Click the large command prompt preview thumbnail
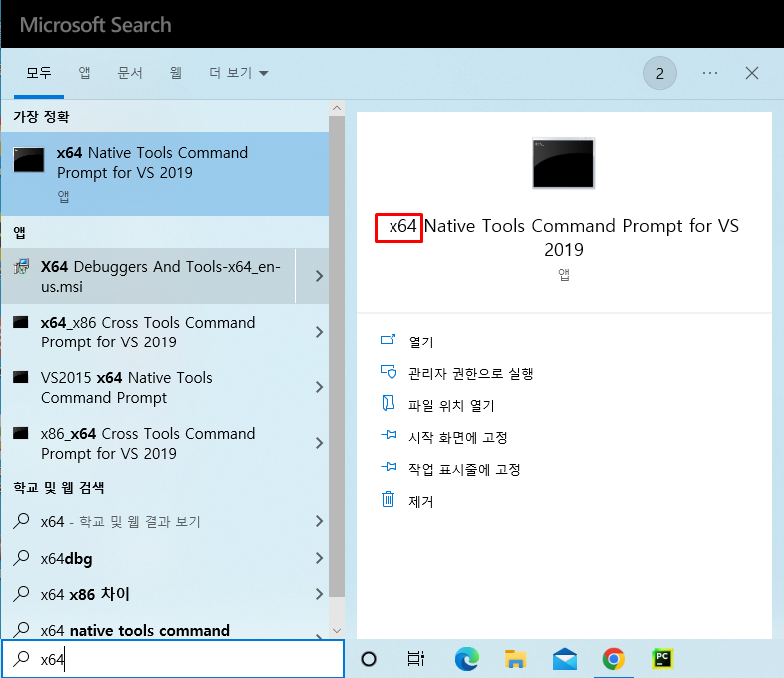 coord(563,163)
